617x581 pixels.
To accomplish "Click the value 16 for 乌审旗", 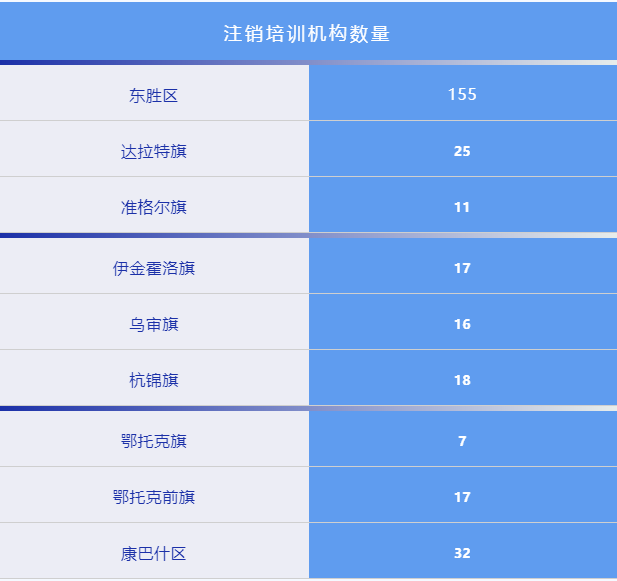I will point(462,325).
